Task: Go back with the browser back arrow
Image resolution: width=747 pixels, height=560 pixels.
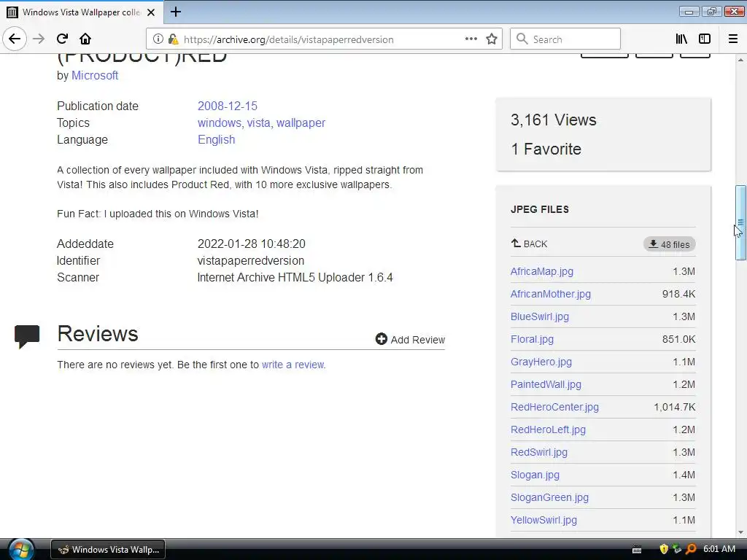Action: coord(15,39)
